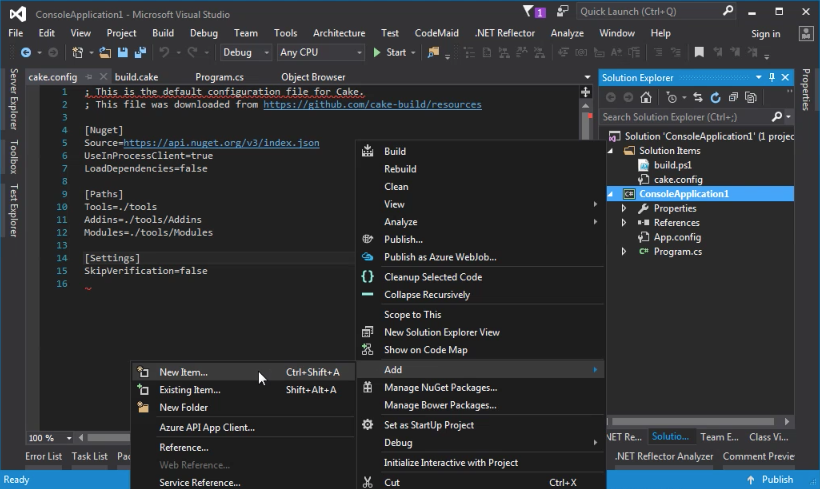
Task: Open the document tabs overflow dropdown arrow
Action: [587, 77]
